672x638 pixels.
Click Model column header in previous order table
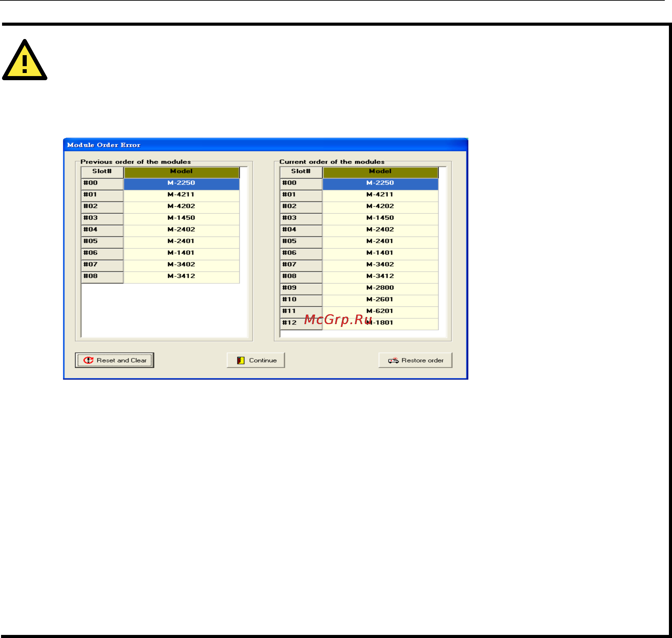coord(181,172)
